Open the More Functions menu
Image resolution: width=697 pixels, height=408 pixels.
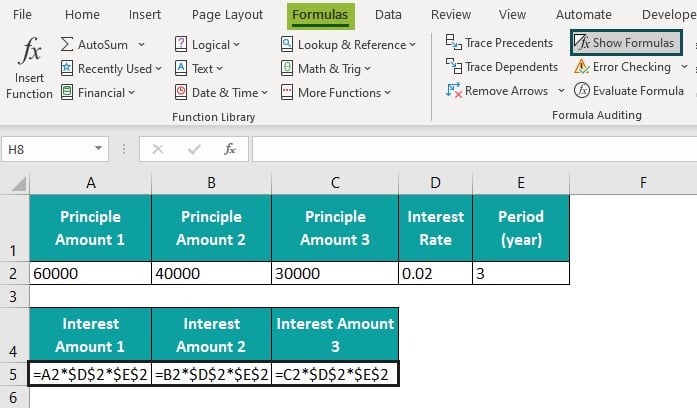click(336, 92)
